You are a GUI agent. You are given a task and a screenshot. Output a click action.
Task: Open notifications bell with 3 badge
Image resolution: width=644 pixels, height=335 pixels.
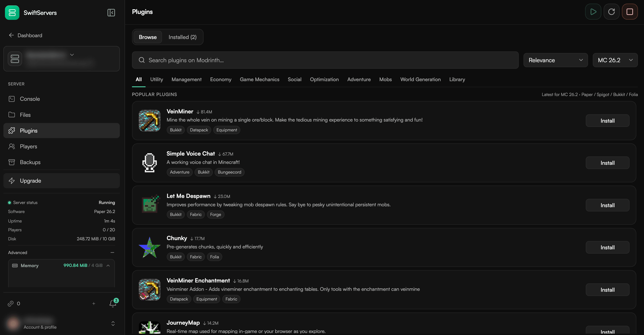coord(113,303)
